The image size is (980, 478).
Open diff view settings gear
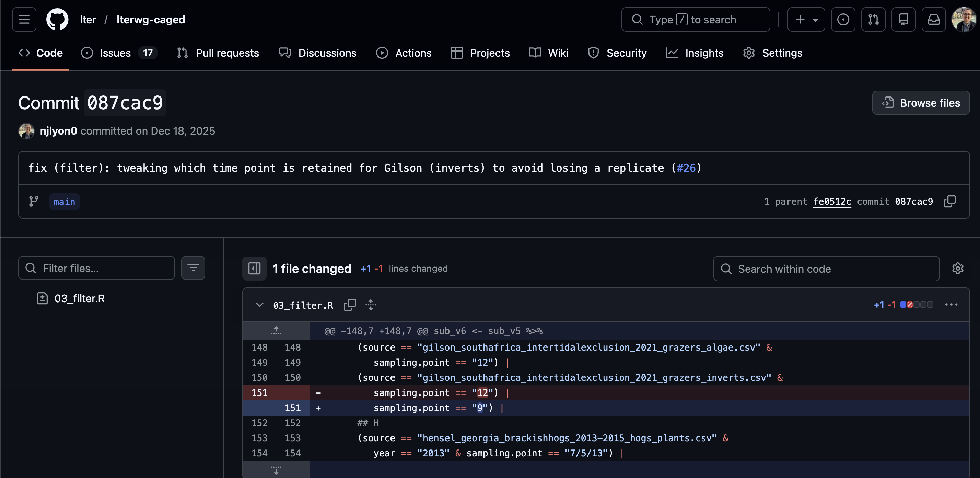(x=957, y=268)
